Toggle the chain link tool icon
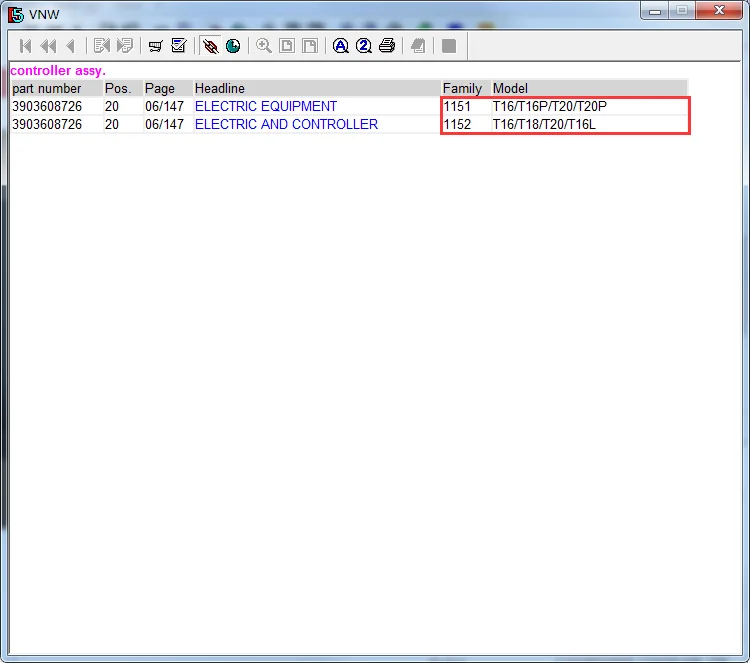 point(210,46)
